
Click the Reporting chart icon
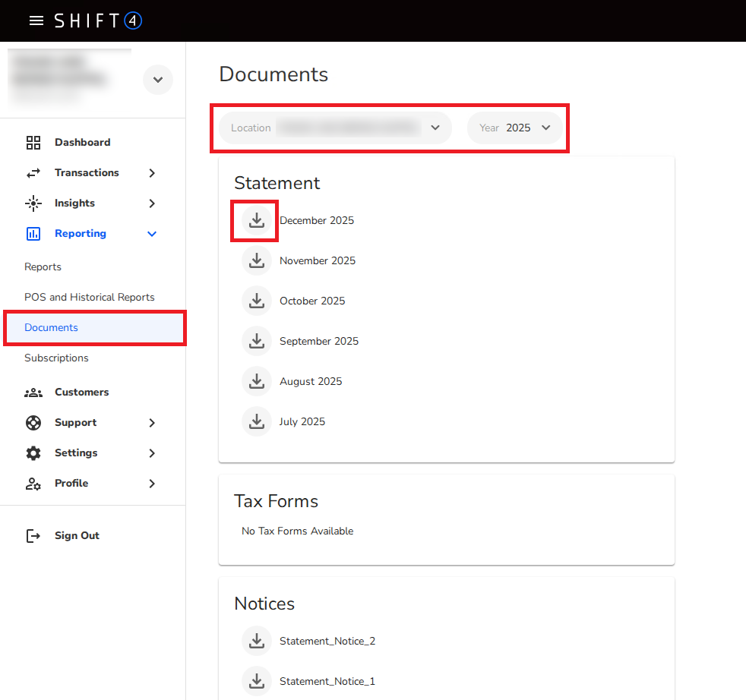pyautogui.click(x=33, y=234)
